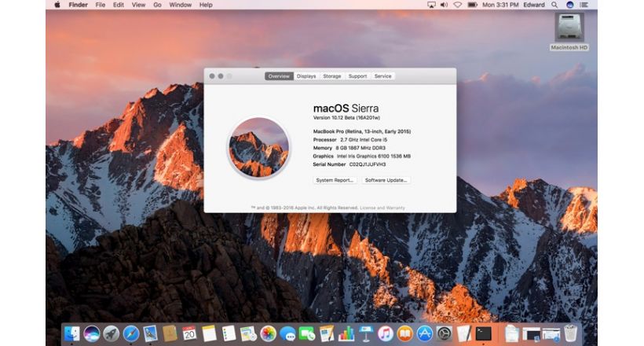Open Photos colorful flower icon in Dock
The height and width of the screenshot is (346, 644).
click(268, 333)
